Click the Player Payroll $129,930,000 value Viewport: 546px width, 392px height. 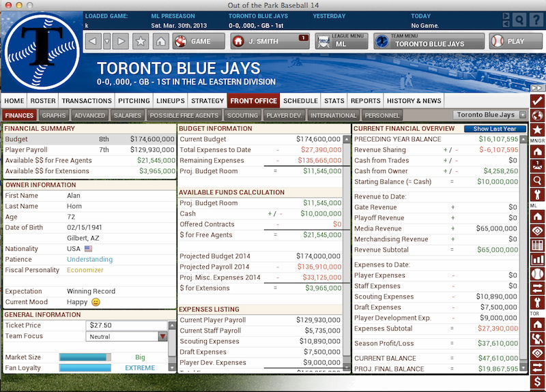152,150
